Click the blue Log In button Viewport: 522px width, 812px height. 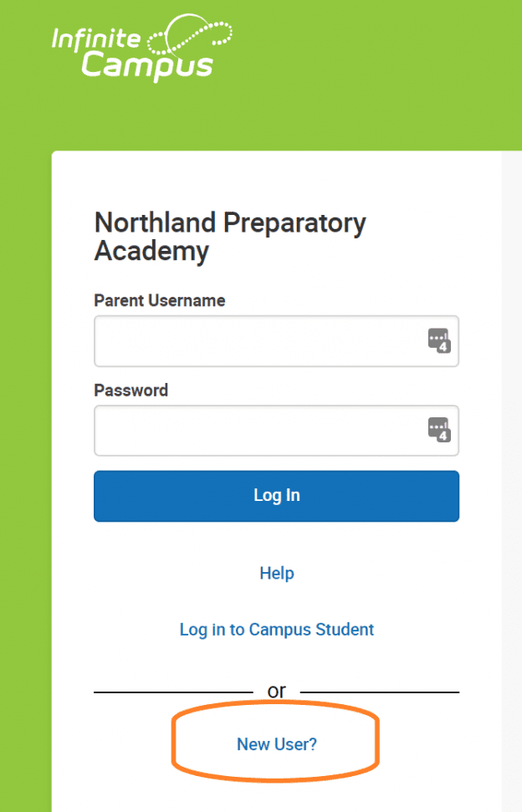pos(277,496)
